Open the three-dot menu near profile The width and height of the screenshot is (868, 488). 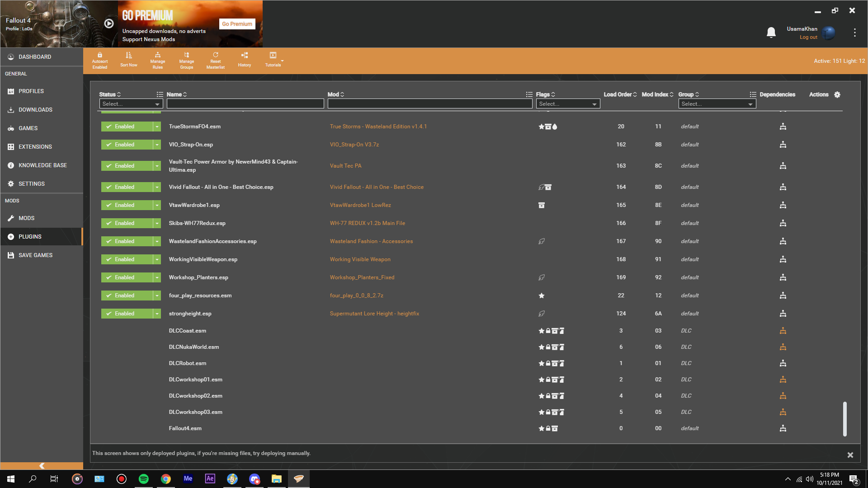[854, 32]
